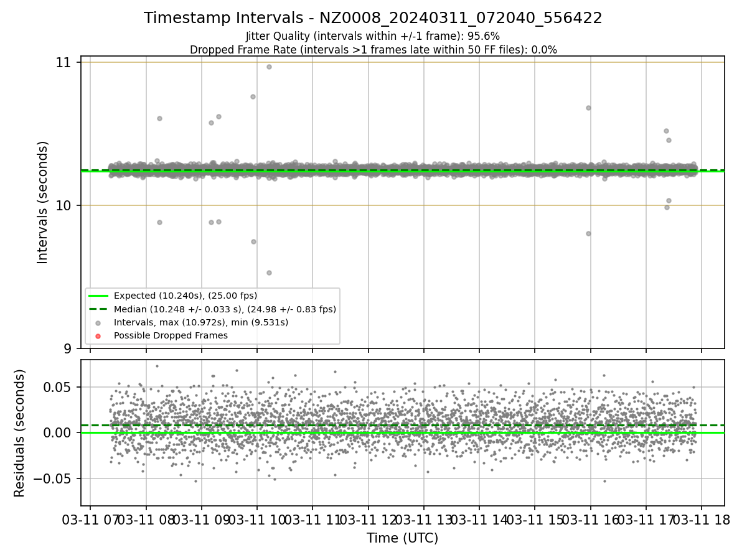Viewport: 747px width, 560px height.
Task: Click the 'Median (10.248 +/- 0.033 s)' legend entry
Action: coord(225,309)
